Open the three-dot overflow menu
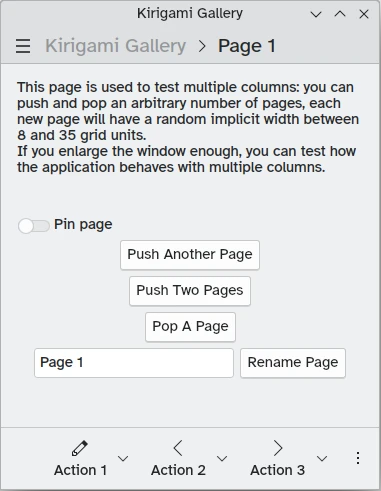 pos(358,458)
